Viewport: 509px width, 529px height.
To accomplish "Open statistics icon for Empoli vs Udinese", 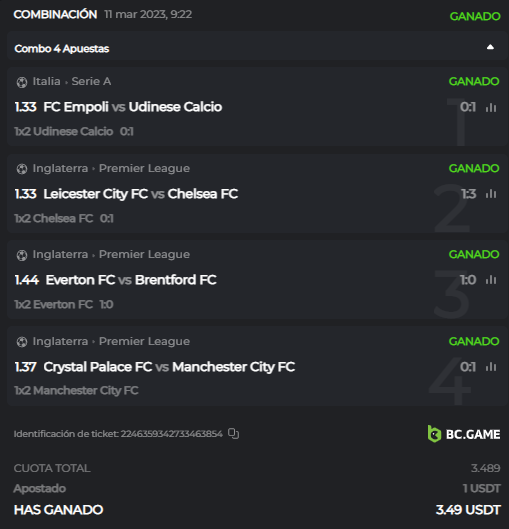I will 491,108.
